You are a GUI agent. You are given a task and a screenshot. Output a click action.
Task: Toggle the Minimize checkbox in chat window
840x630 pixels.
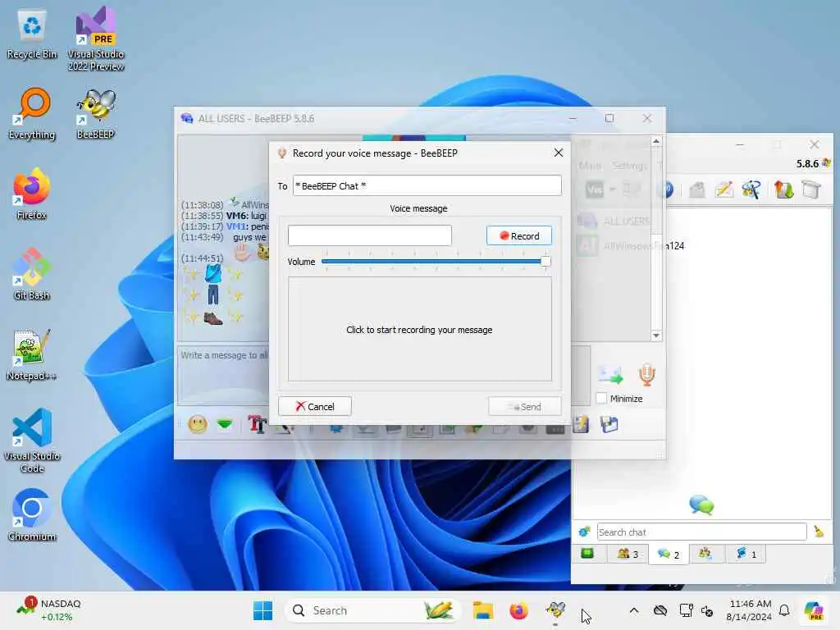point(601,398)
